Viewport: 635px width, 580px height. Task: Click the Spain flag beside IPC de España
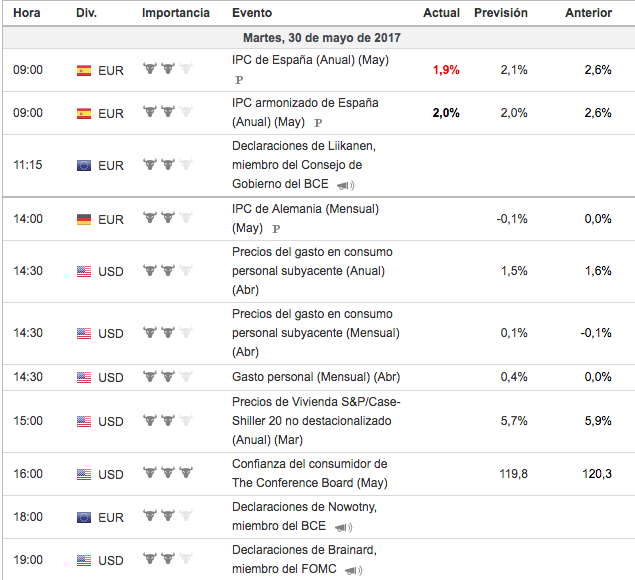(x=84, y=71)
